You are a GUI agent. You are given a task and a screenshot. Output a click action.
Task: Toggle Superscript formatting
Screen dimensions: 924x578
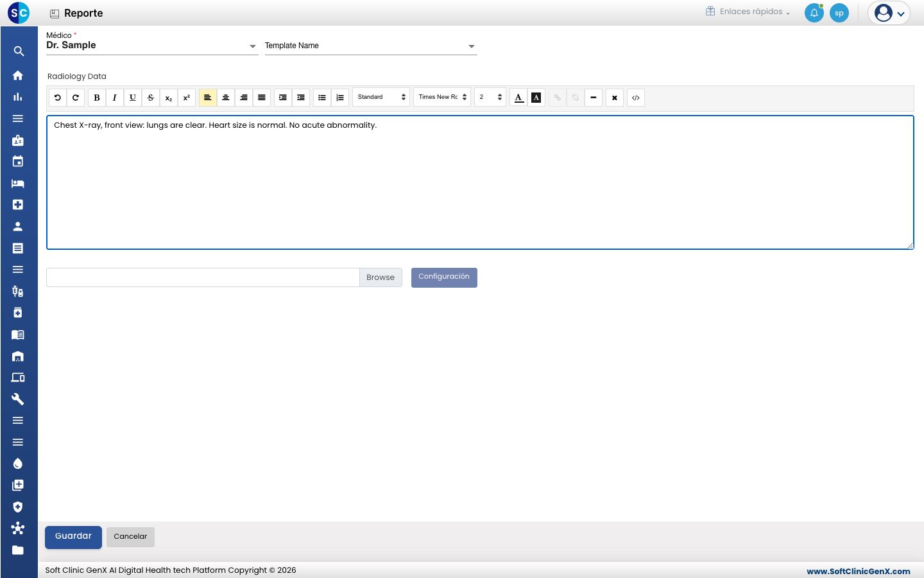(187, 98)
